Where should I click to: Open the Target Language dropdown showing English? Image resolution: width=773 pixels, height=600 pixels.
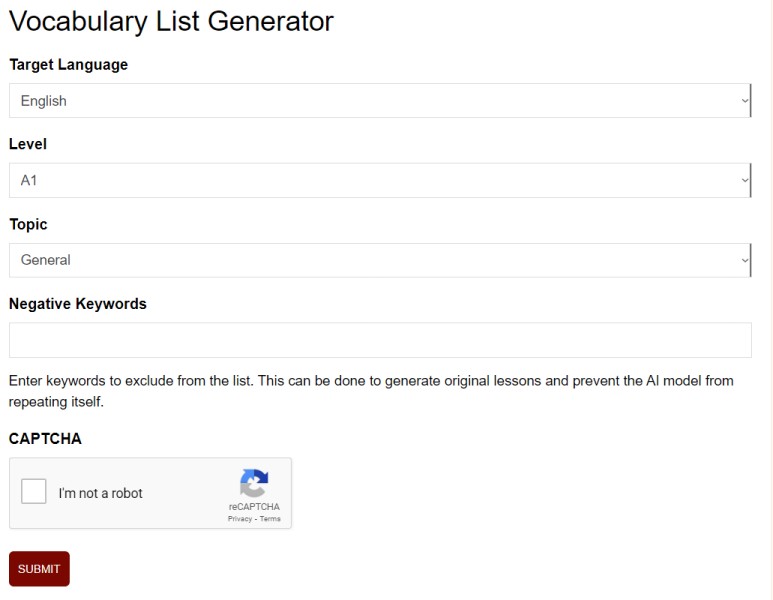[x=380, y=101]
